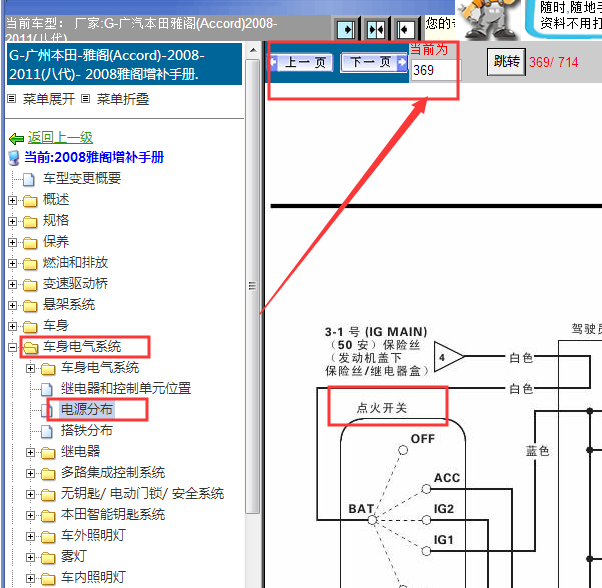Expand the 车内照明灯 folder
The image size is (602, 588).
point(30,578)
